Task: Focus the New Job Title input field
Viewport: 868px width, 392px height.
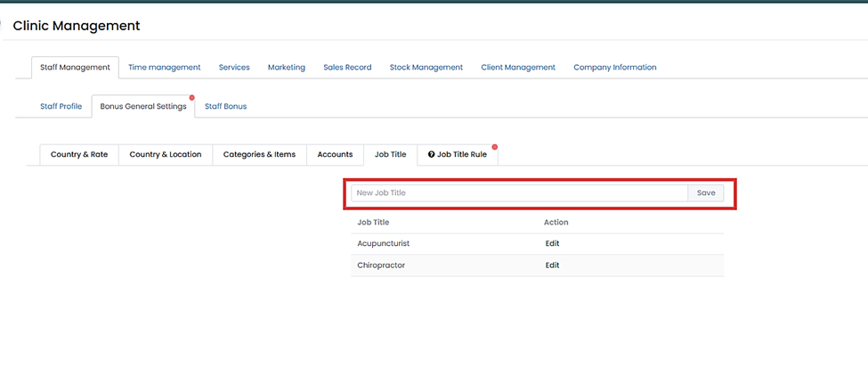Action: point(519,193)
